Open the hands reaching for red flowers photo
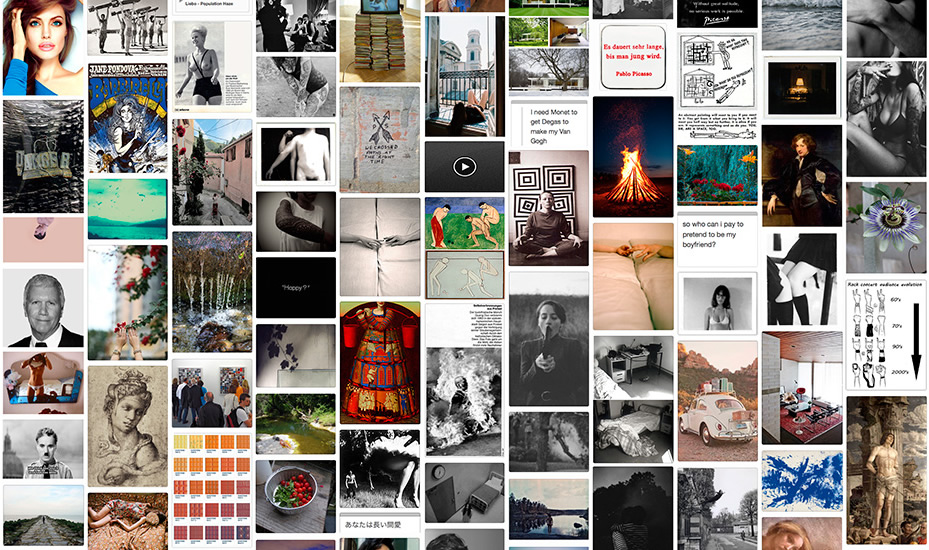929x550 pixels. tap(128, 302)
